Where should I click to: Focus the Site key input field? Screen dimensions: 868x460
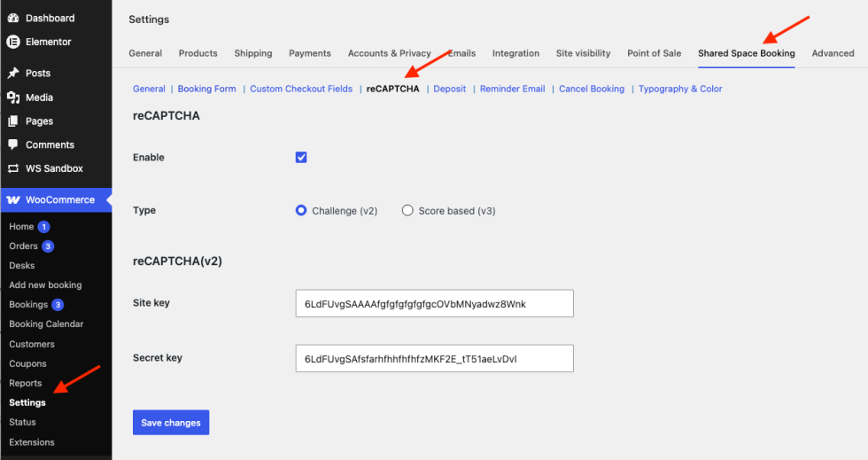(435, 303)
